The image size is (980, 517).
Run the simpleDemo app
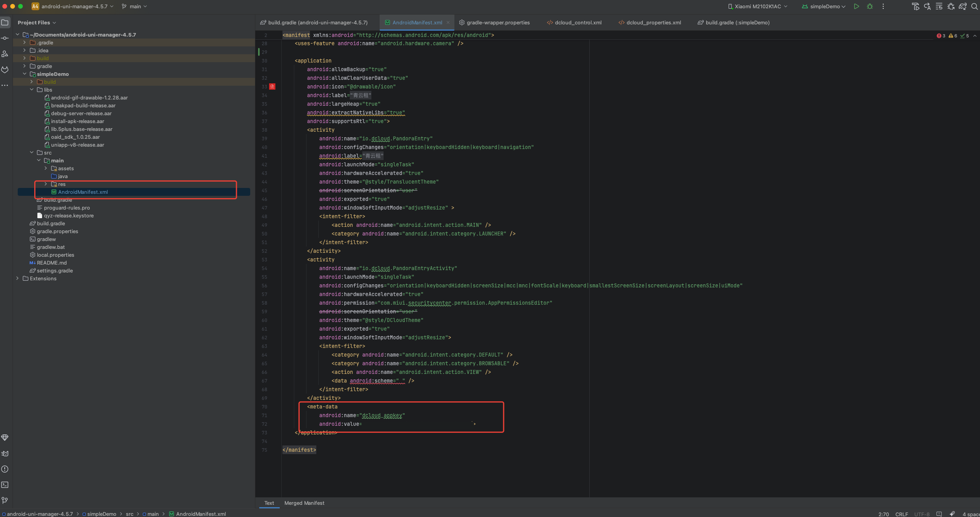pos(856,6)
